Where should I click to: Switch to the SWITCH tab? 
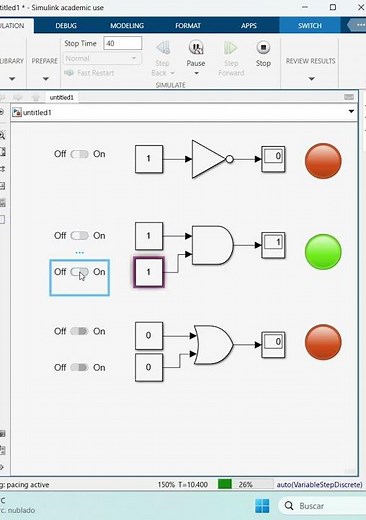click(x=310, y=26)
